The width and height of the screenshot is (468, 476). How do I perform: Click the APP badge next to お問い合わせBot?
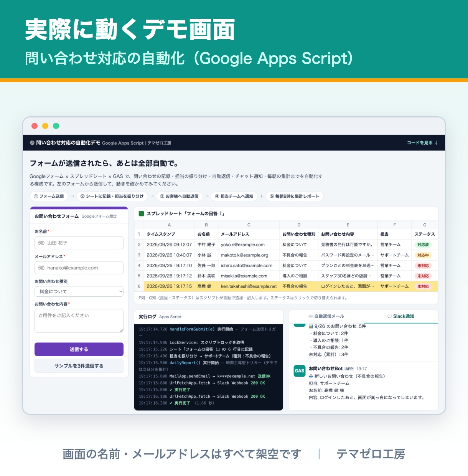click(349, 369)
